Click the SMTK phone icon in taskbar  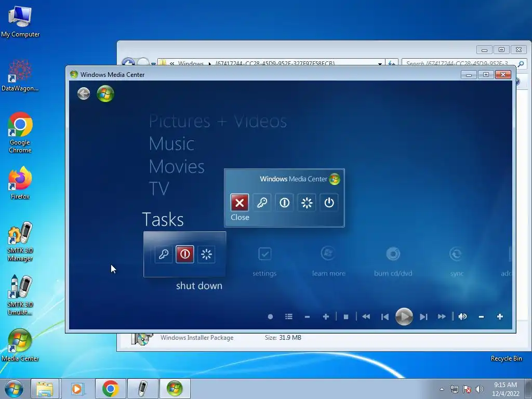click(143, 389)
